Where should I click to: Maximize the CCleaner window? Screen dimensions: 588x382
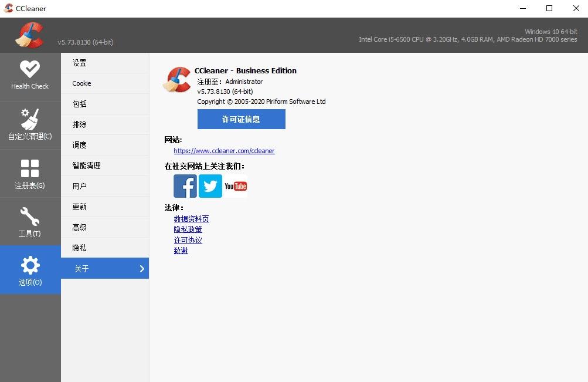[549, 8]
